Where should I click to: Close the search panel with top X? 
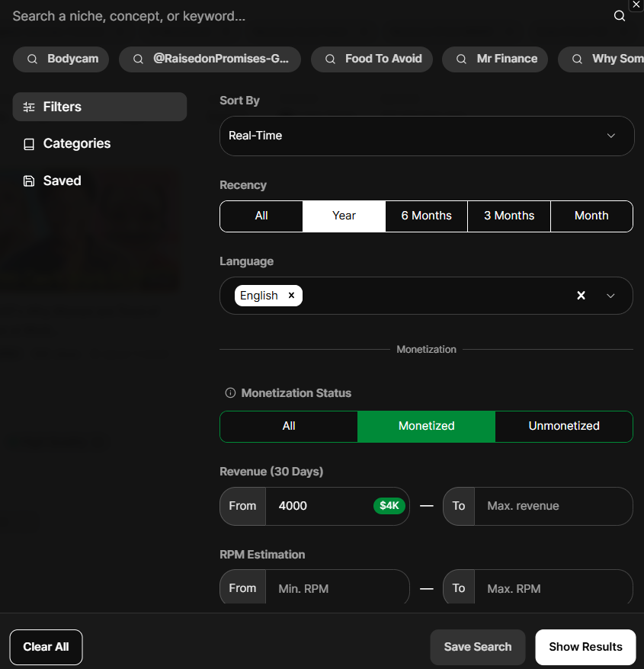(x=636, y=5)
